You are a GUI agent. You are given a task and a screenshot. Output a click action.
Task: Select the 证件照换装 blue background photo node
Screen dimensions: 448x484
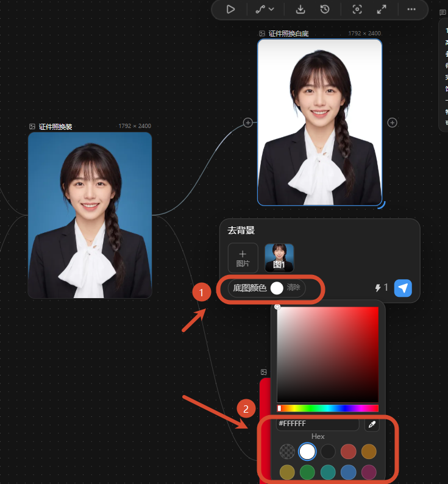[90, 215]
